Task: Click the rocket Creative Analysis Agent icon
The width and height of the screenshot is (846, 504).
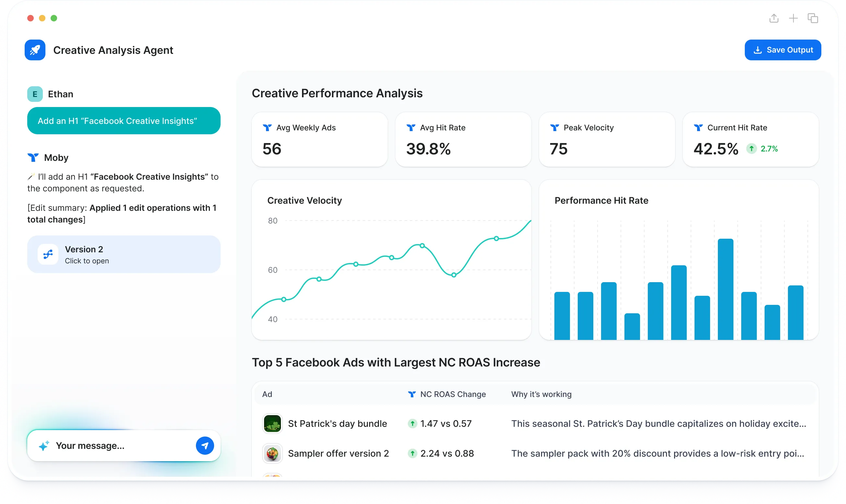Action: tap(35, 50)
